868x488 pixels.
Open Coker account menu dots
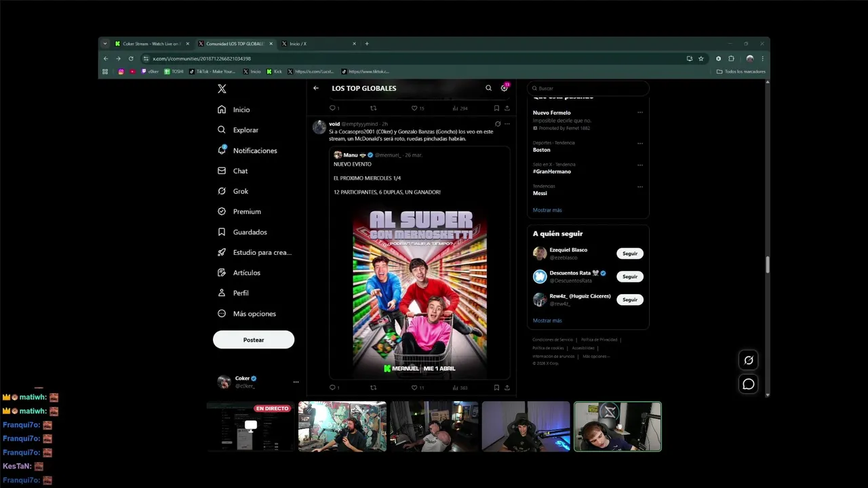pyautogui.click(x=296, y=382)
